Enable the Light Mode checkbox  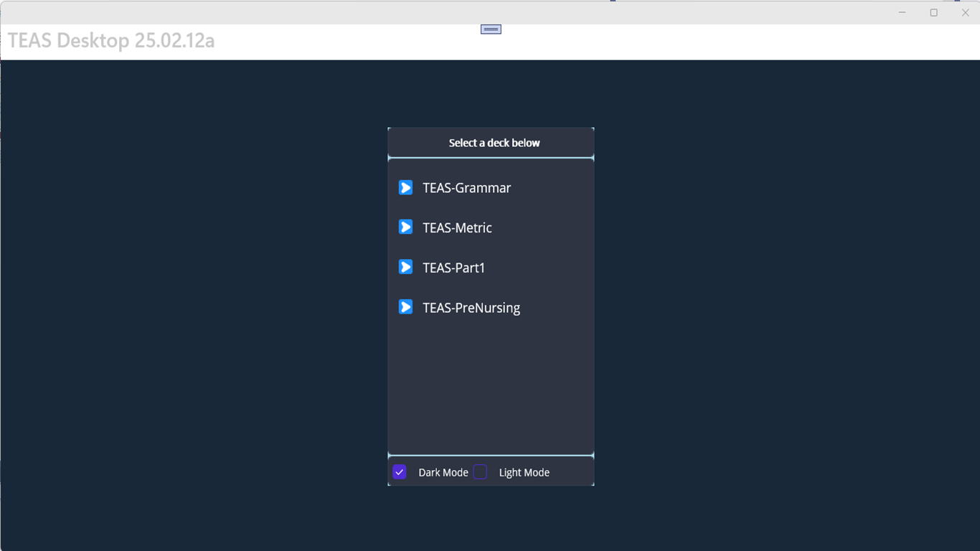coord(480,472)
